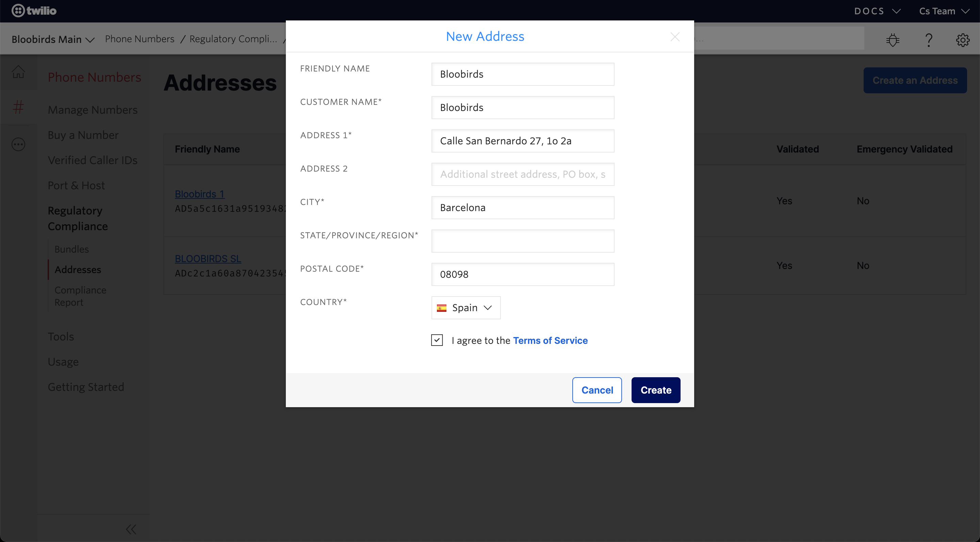Open the home icon in sidebar
Screen dimensions: 980x542
(x=18, y=71)
